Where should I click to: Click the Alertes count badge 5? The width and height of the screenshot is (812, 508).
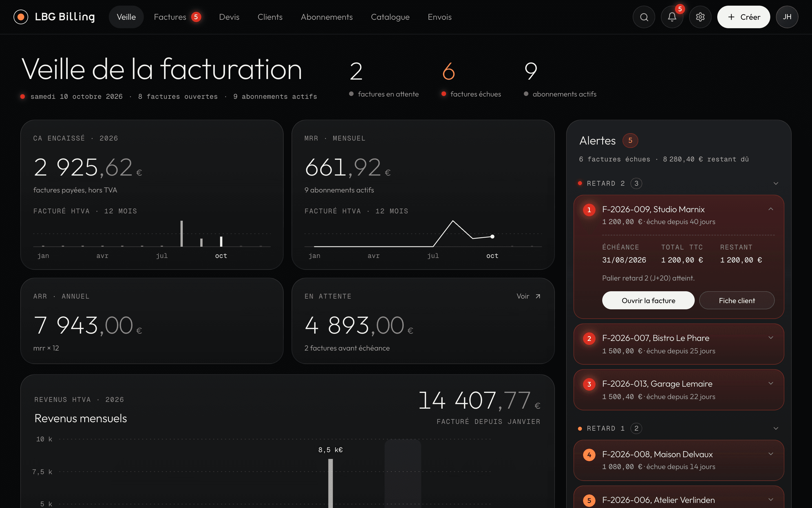[630, 141]
